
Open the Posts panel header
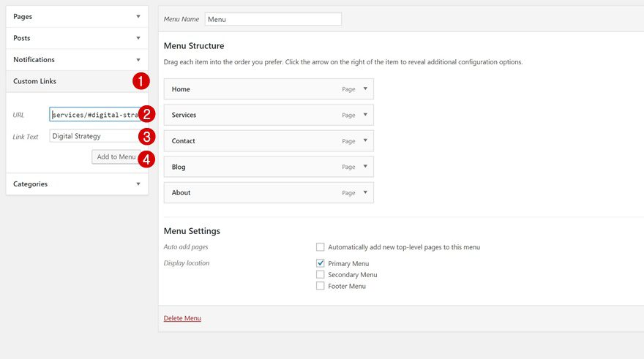77,38
